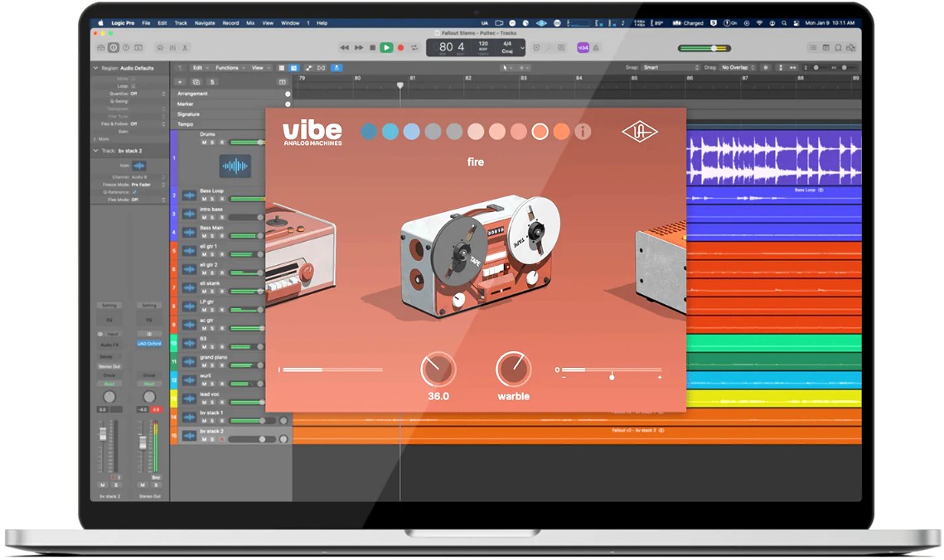Click the warble knob in Vibe plugin
Image resolution: width=944 pixels, height=560 pixels.
(514, 369)
